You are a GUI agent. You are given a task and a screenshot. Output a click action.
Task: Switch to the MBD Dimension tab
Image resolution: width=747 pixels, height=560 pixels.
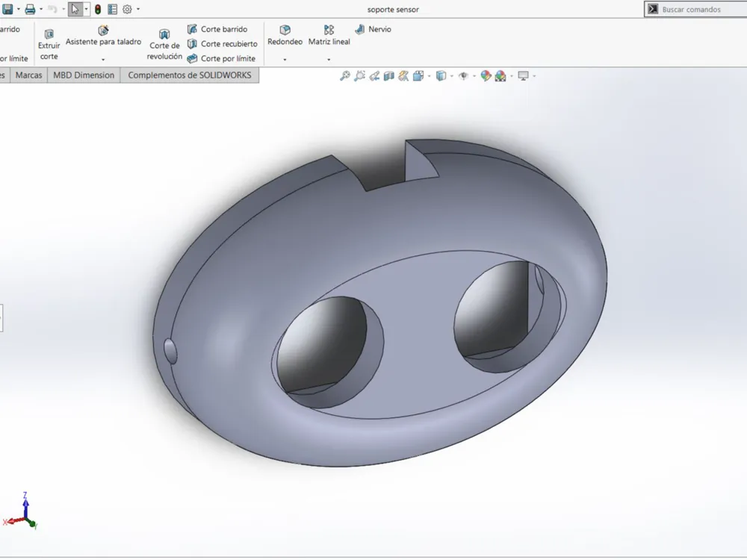point(84,75)
